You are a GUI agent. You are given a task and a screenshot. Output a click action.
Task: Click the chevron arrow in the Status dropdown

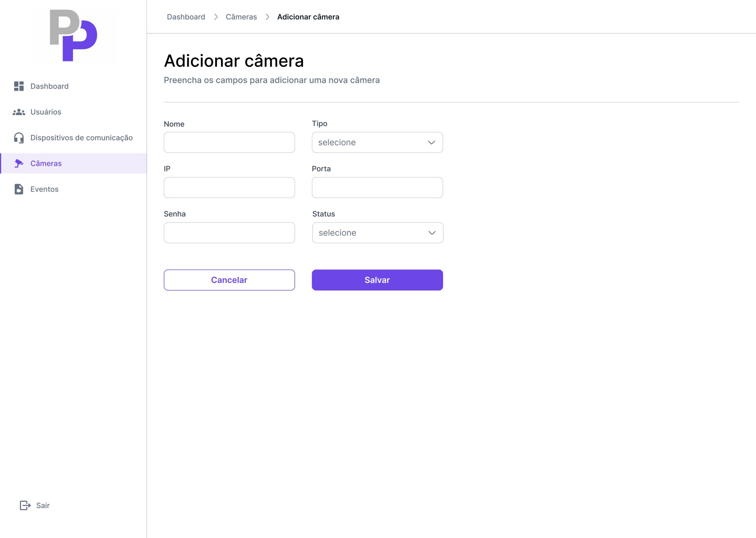point(432,233)
